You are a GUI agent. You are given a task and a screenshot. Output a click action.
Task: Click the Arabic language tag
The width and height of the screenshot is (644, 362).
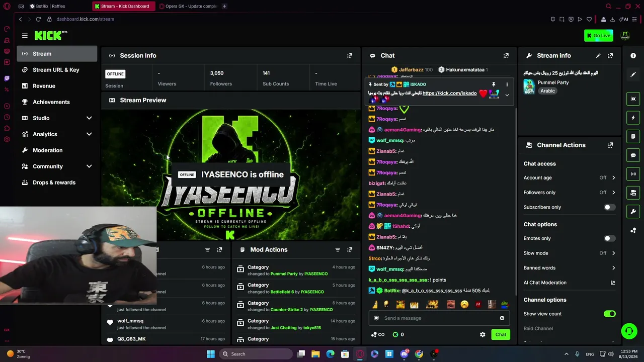[x=548, y=91]
